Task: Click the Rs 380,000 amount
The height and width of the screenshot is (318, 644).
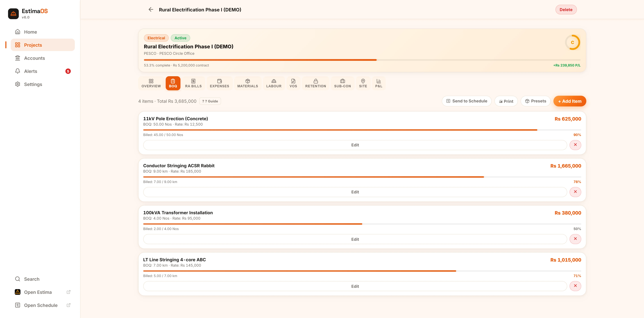Action: (568, 213)
